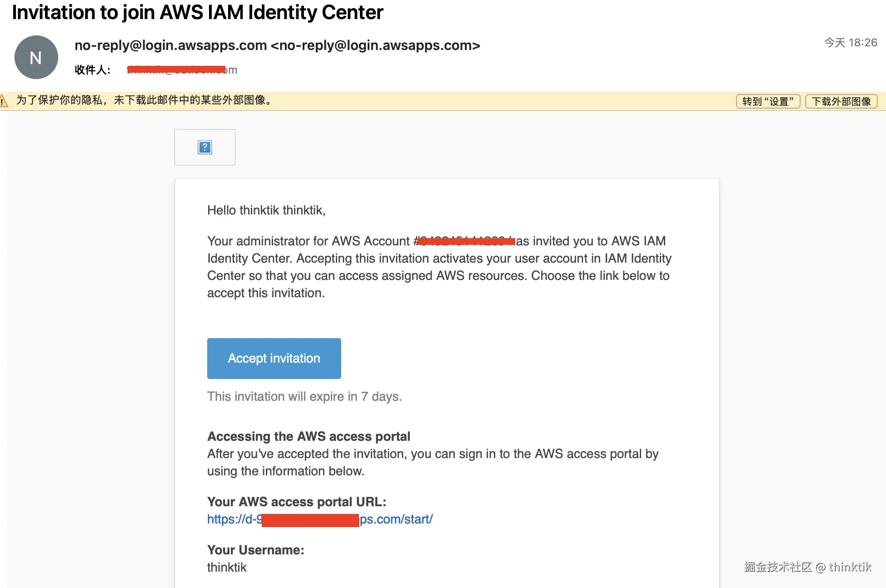Click the 收件人 label
Viewport: 886px width, 588px height.
point(93,70)
